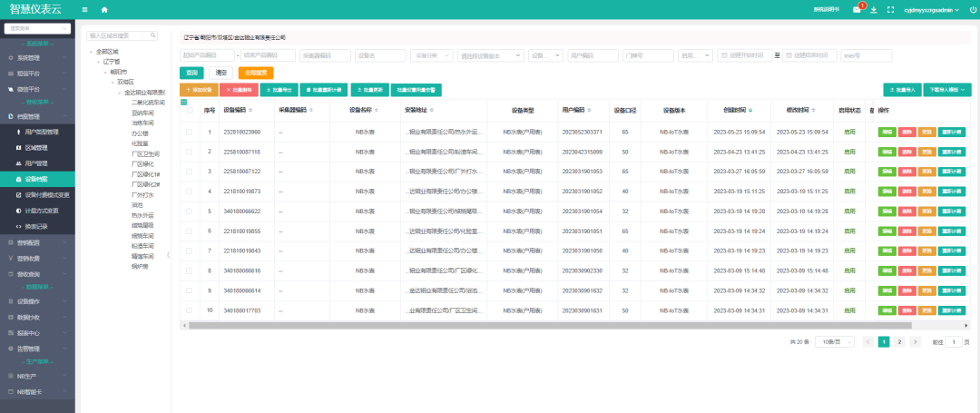Open the mail notifications icon
980x413 pixels.
(857, 9)
